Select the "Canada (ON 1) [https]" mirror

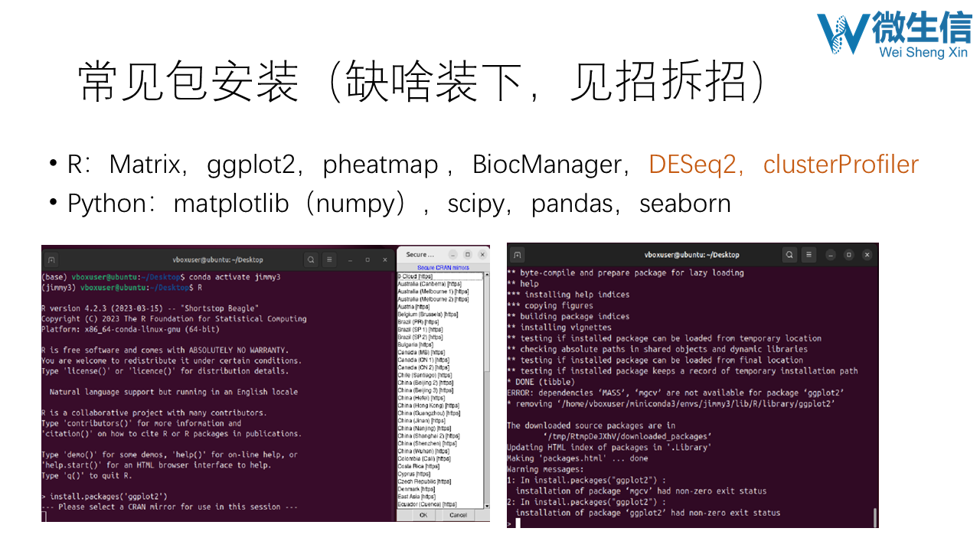pos(439,360)
